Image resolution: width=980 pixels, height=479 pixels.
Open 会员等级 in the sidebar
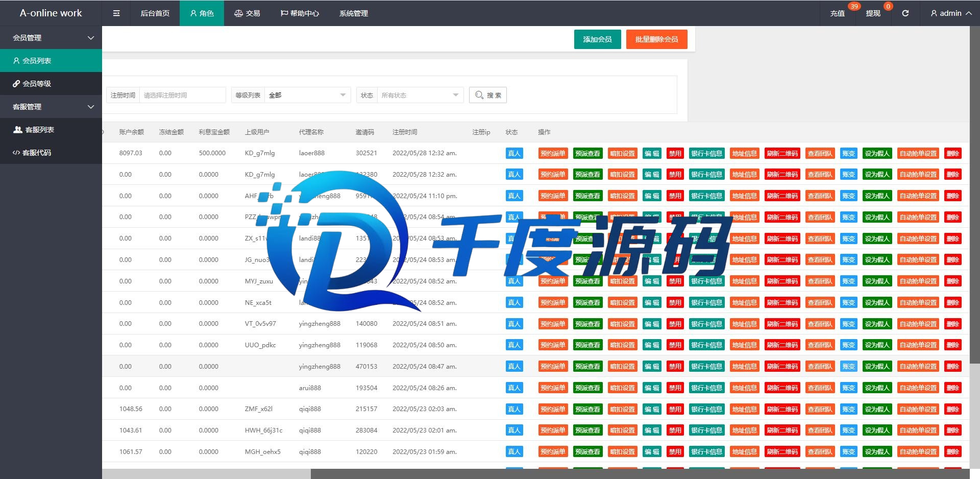[x=51, y=84]
